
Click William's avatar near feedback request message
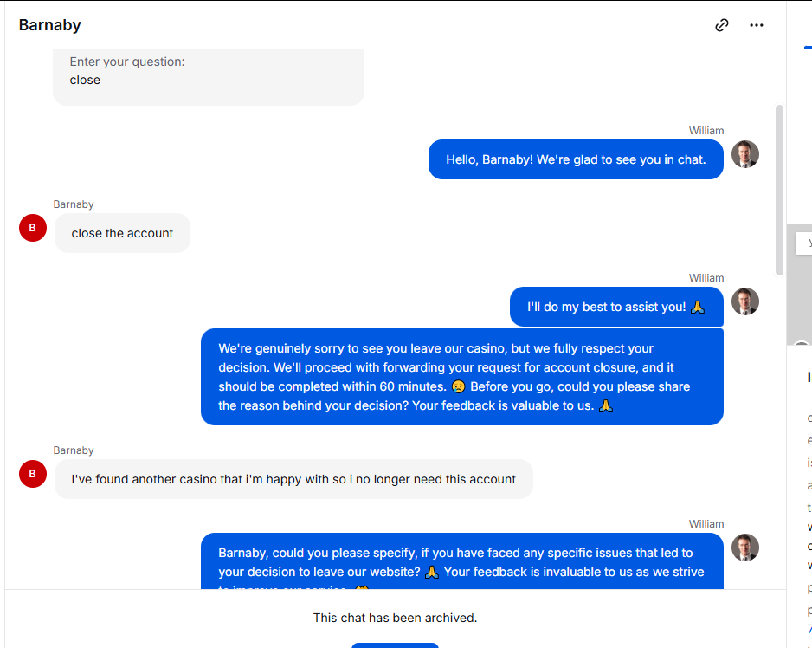pyautogui.click(x=745, y=548)
